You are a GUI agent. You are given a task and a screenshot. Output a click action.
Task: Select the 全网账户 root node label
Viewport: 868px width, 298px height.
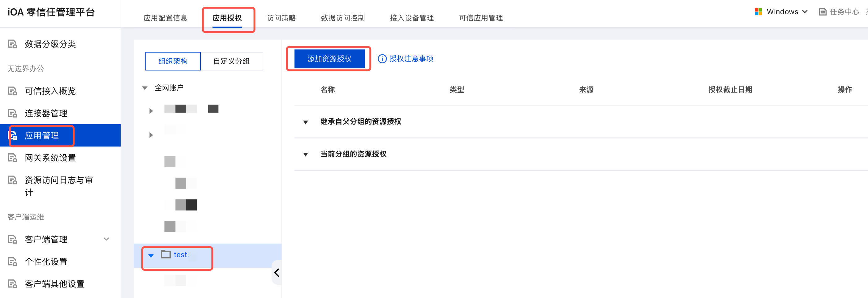(169, 88)
